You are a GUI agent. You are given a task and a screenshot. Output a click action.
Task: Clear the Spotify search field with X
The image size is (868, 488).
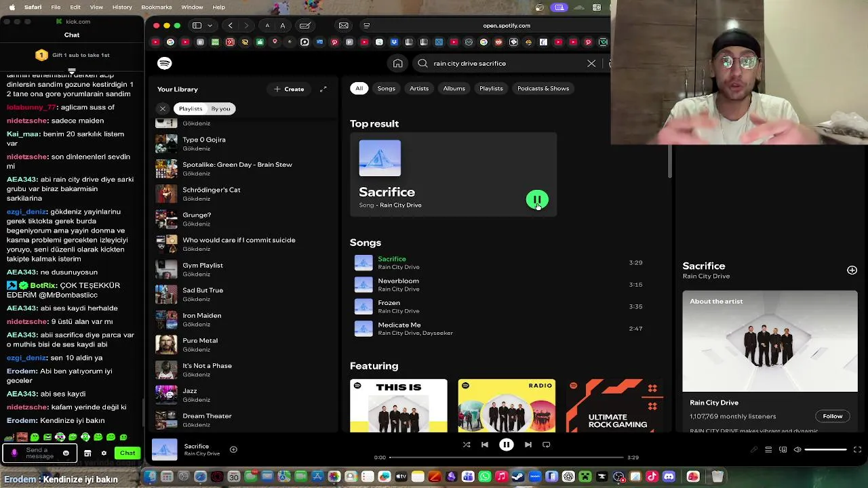(x=591, y=63)
